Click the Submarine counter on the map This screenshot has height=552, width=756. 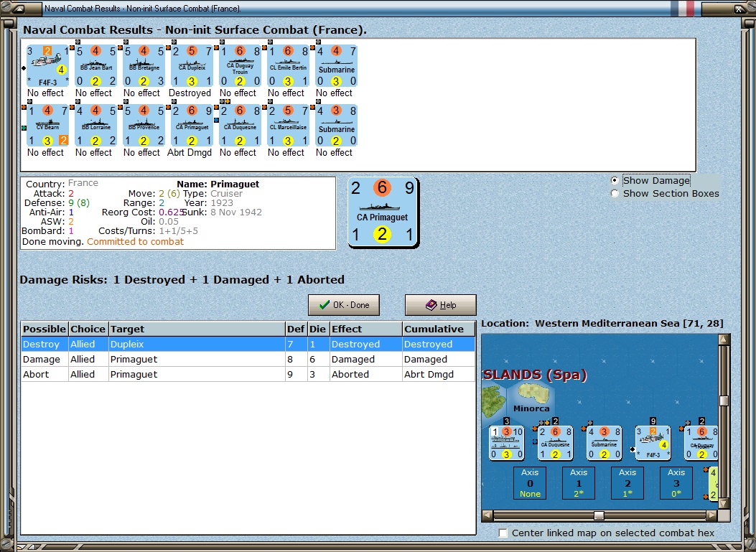click(604, 443)
